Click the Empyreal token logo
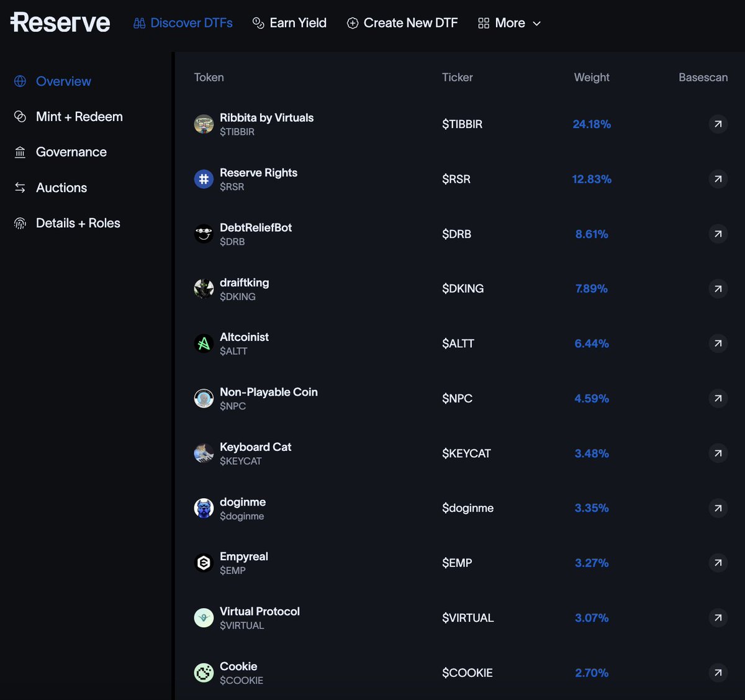The height and width of the screenshot is (700, 745). tap(204, 563)
